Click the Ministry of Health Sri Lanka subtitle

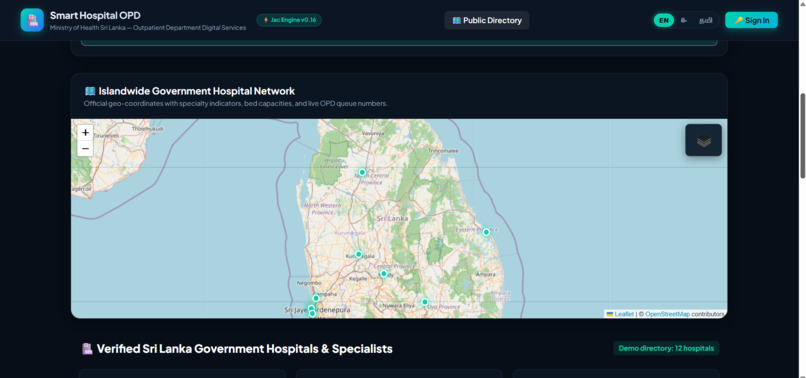(x=148, y=28)
